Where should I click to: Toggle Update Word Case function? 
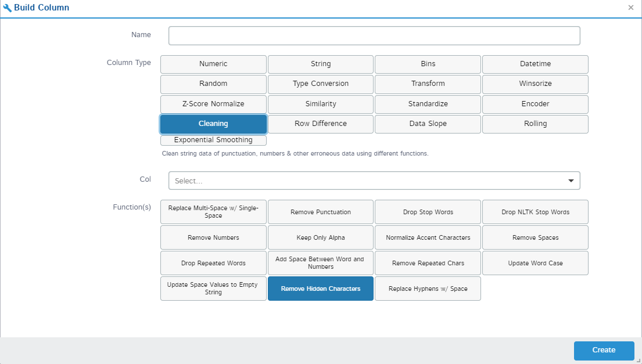535,263
